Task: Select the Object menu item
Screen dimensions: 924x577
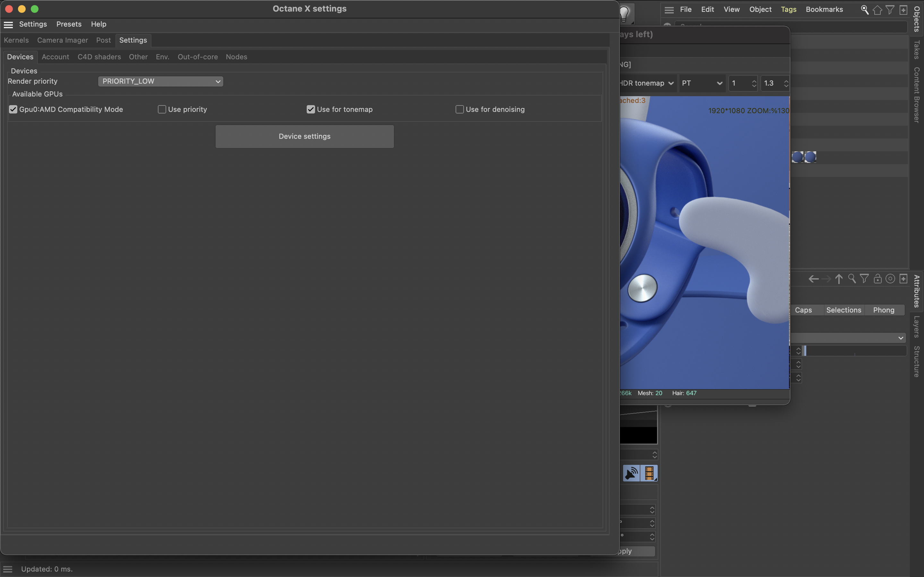Action: coord(760,10)
